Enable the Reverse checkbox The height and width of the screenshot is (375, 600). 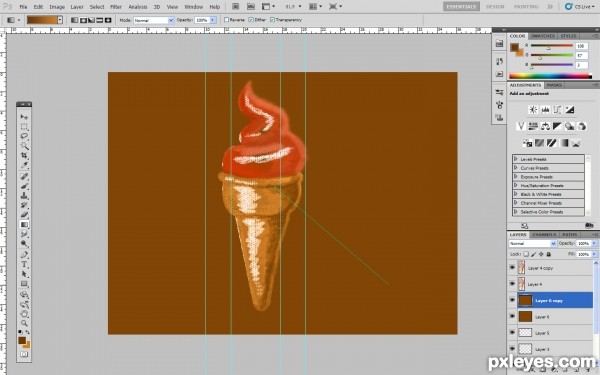pos(226,20)
